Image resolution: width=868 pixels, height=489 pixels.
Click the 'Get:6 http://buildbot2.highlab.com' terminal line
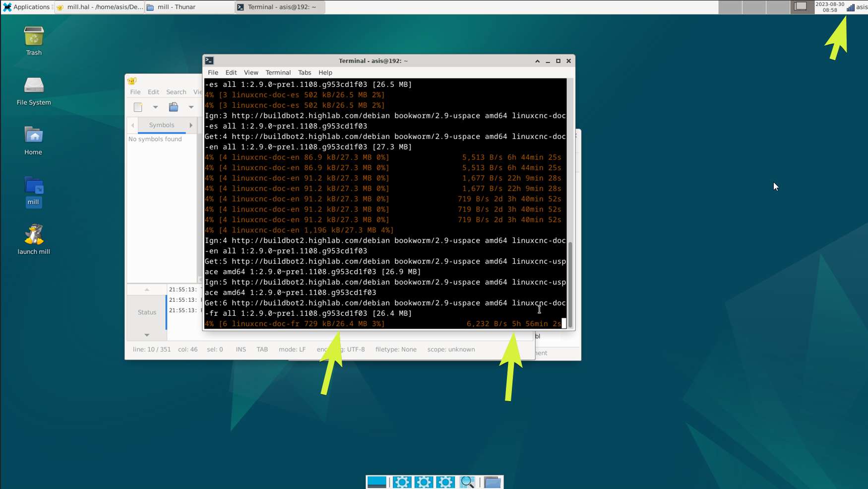tap(385, 303)
